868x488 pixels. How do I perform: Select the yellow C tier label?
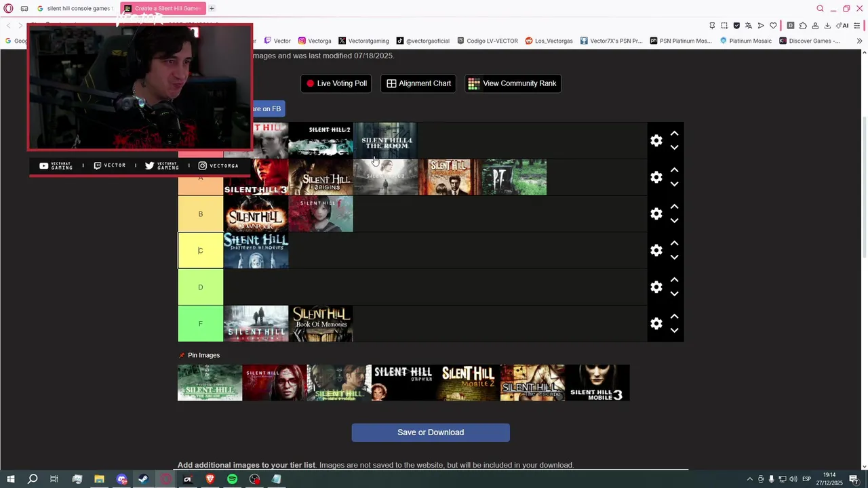(x=200, y=251)
